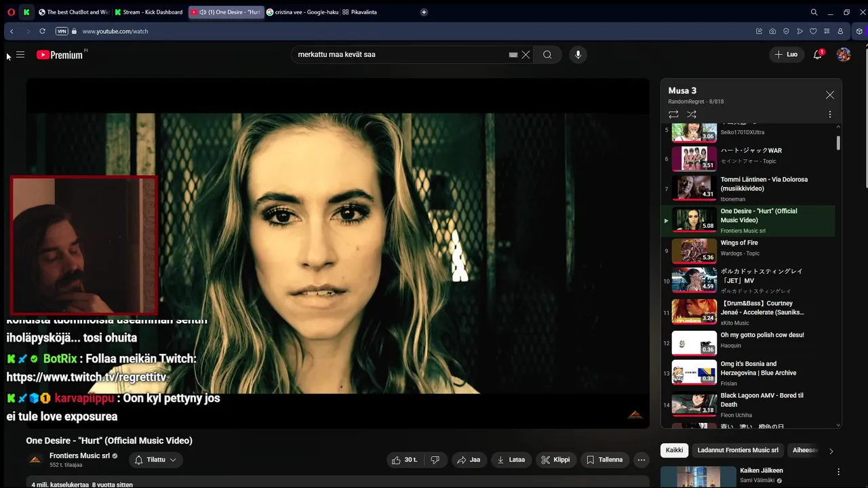Reload the current page

42,31
